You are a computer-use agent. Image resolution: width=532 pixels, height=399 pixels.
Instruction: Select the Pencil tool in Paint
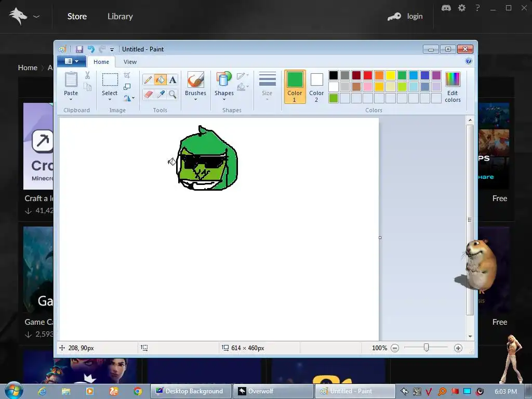(x=148, y=79)
